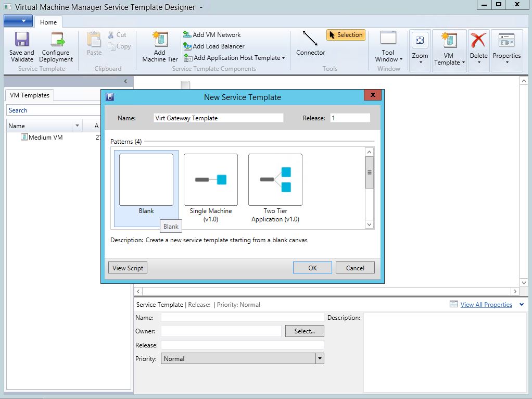This screenshot has width=532, height=399.
Task: Select the Two Tier Application pattern
Action: pos(275,180)
